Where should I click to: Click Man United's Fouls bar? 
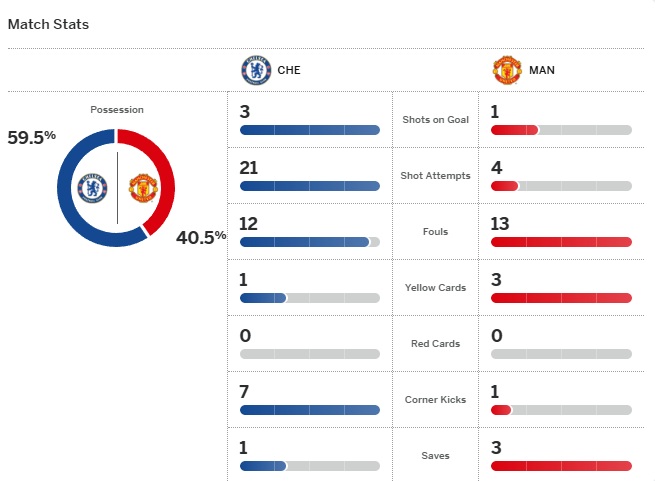coord(561,242)
